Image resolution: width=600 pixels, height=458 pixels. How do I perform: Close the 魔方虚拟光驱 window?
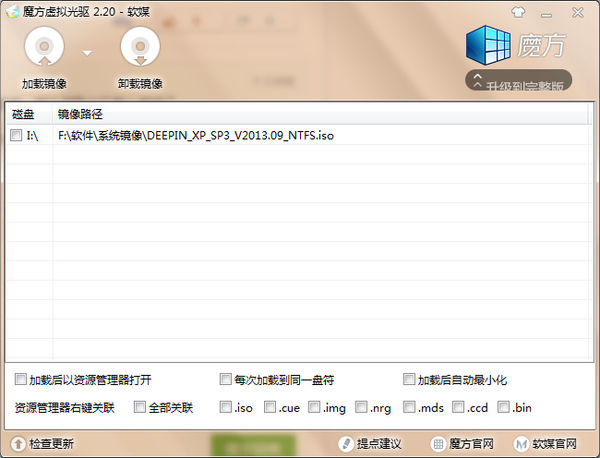point(577,13)
